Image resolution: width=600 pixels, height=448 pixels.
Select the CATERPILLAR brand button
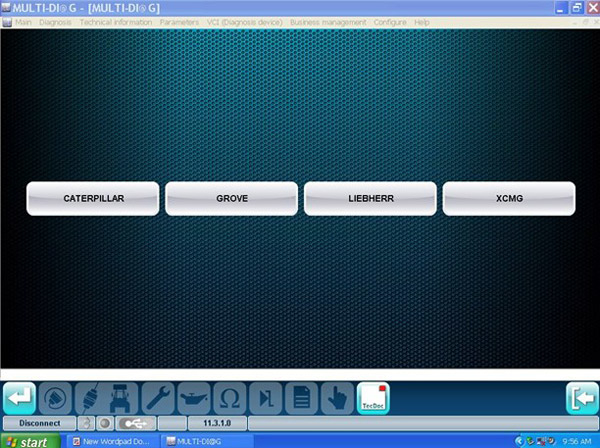click(93, 198)
